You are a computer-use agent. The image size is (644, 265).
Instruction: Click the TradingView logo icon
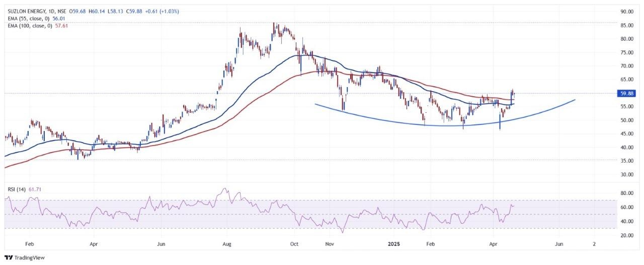[x=9, y=257]
